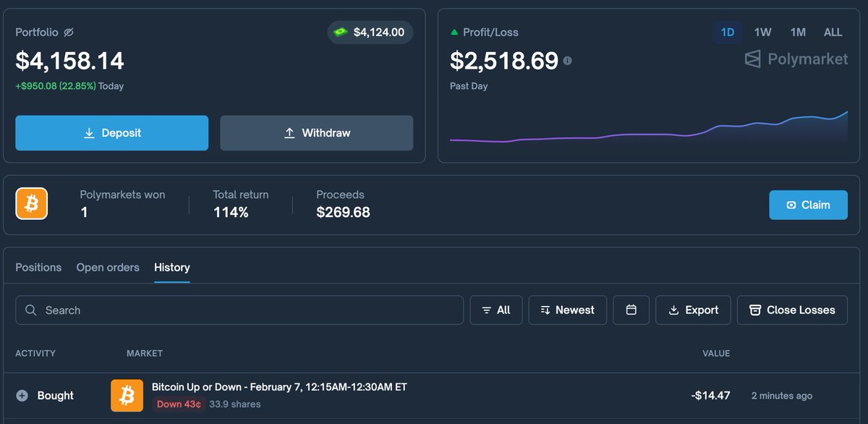Switch to the History tab
Viewport: 868px width, 424px height.
pos(172,268)
